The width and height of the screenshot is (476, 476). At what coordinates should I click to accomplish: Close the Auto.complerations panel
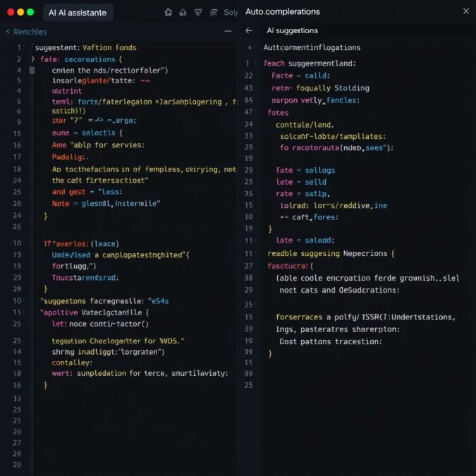point(466,11)
